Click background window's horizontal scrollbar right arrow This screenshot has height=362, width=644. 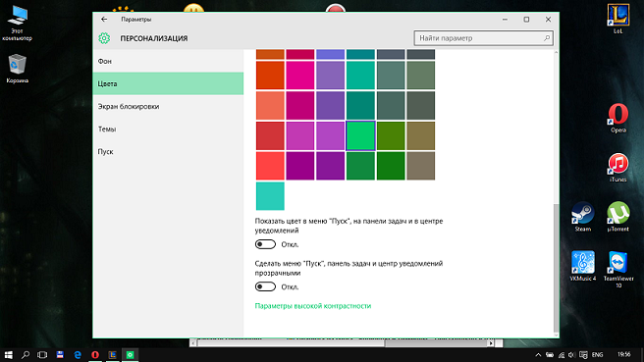pyautogui.click(x=491, y=343)
